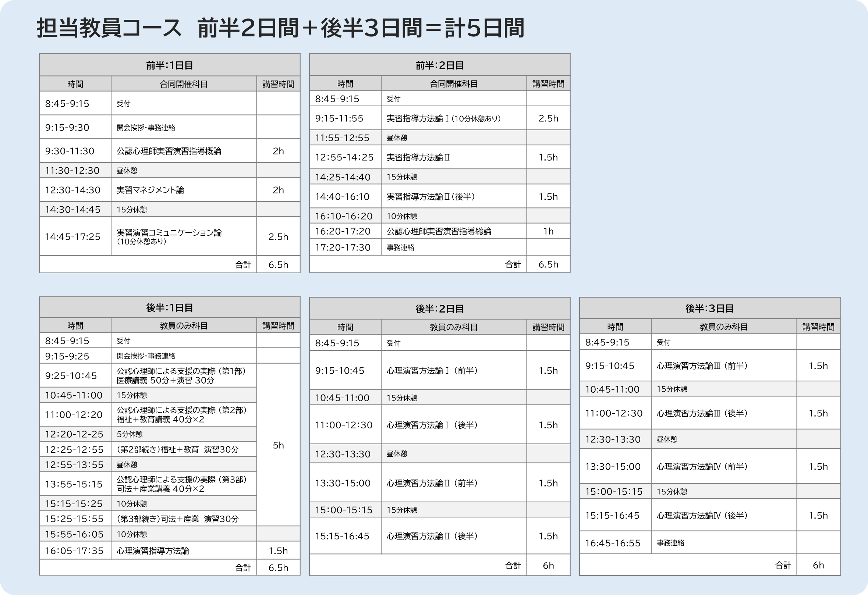Select 心理演習方法論Ⅲ(前半) cell

(x=724, y=366)
